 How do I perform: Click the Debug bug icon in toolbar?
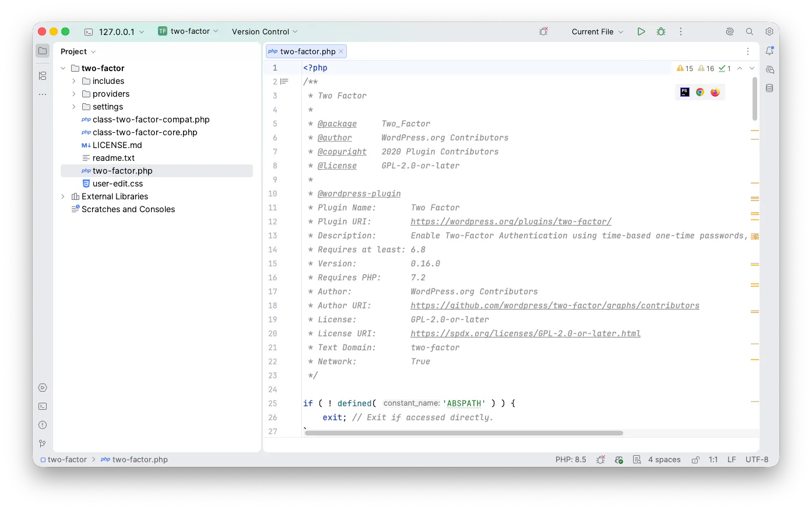(x=661, y=31)
